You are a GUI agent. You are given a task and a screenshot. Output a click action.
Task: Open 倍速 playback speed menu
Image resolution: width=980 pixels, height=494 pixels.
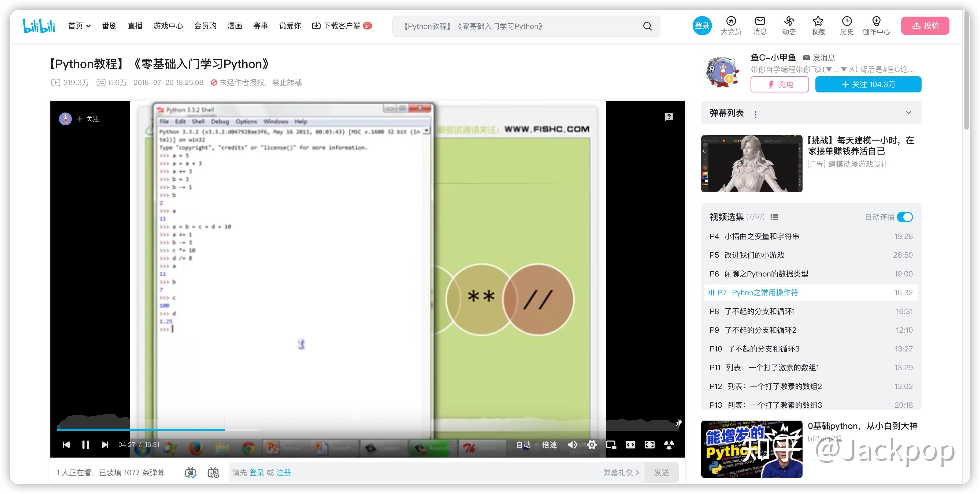(x=549, y=444)
